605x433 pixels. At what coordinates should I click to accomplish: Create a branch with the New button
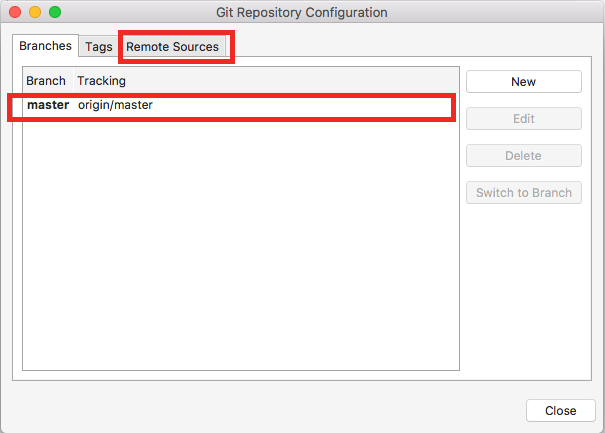(523, 82)
